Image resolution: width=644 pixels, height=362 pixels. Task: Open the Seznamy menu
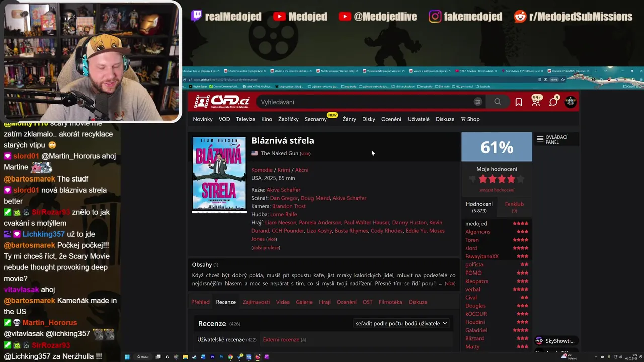click(x=316, y=119)
